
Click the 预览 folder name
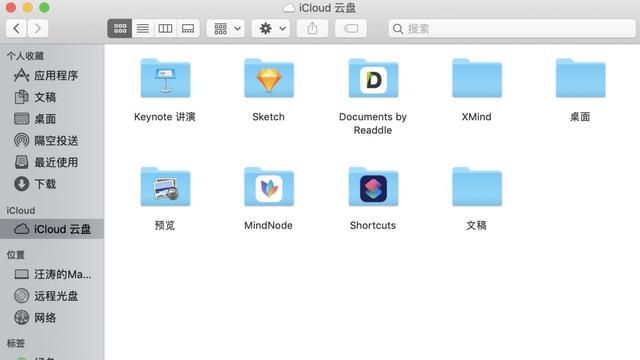tap(165, 225)
